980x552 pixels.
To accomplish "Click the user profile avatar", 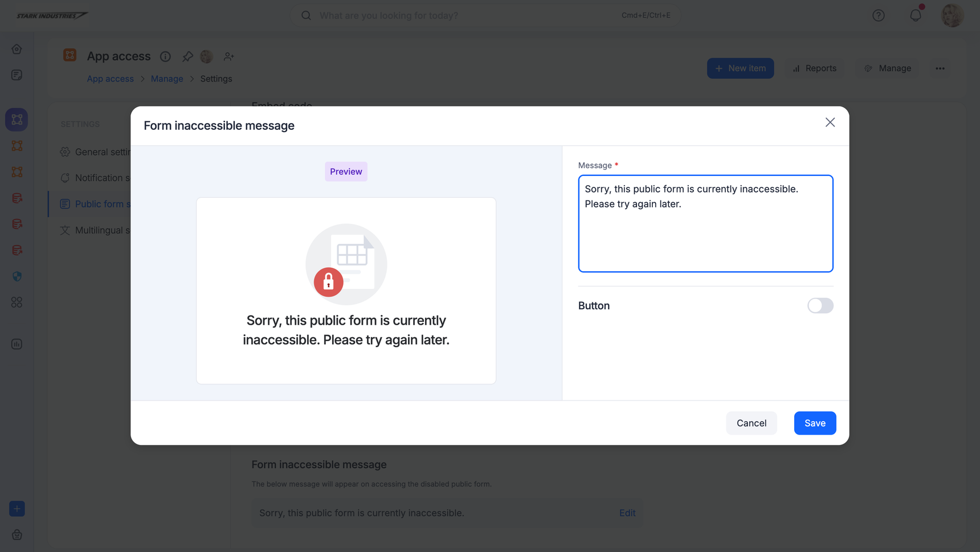I will point(952,15).
